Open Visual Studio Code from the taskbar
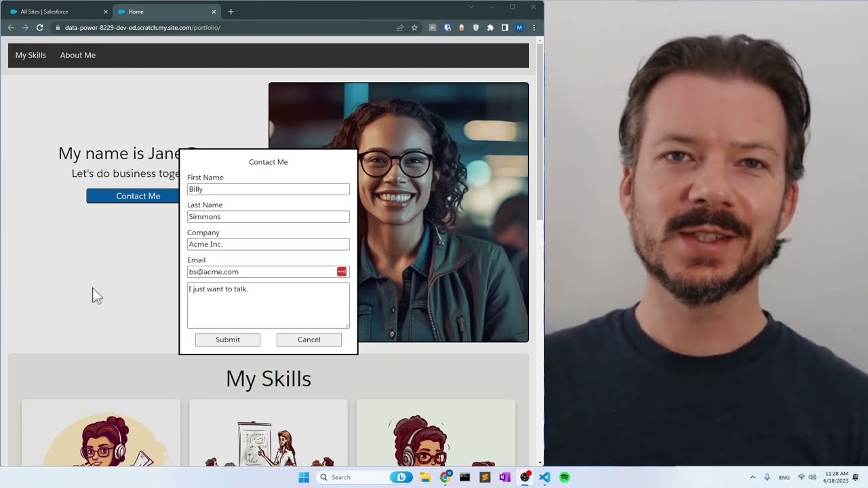This screenshot has height=488, width=868. pos(545,477)
